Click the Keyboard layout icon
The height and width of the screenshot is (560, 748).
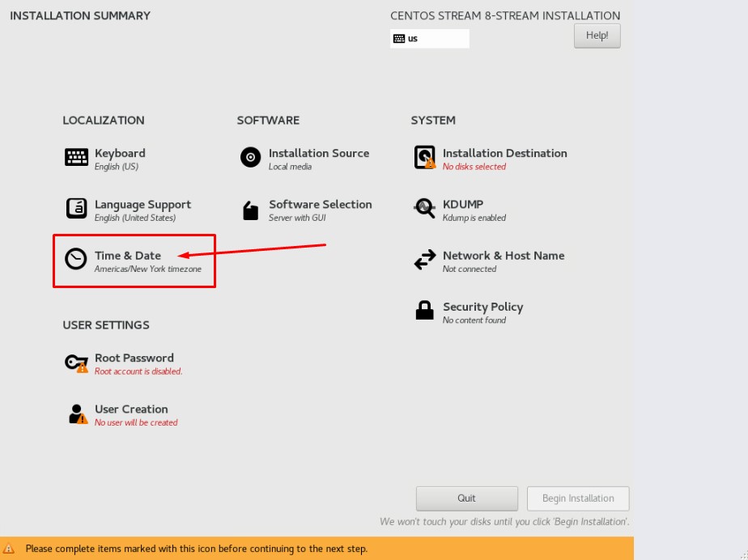[x=76, y=158]
